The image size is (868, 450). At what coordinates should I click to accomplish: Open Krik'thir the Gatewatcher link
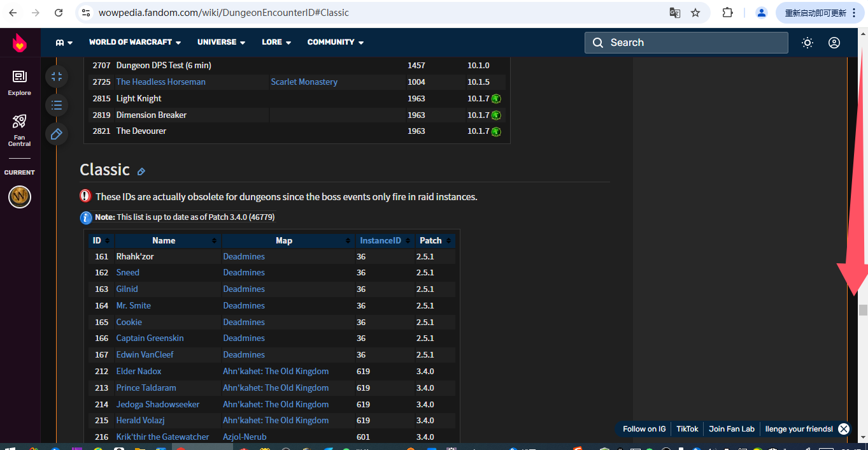162,437
